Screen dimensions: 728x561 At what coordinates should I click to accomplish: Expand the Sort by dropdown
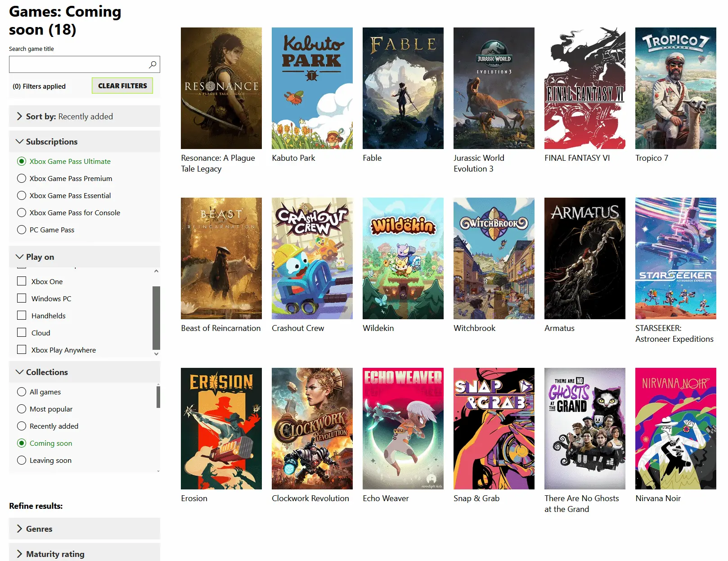85,116
